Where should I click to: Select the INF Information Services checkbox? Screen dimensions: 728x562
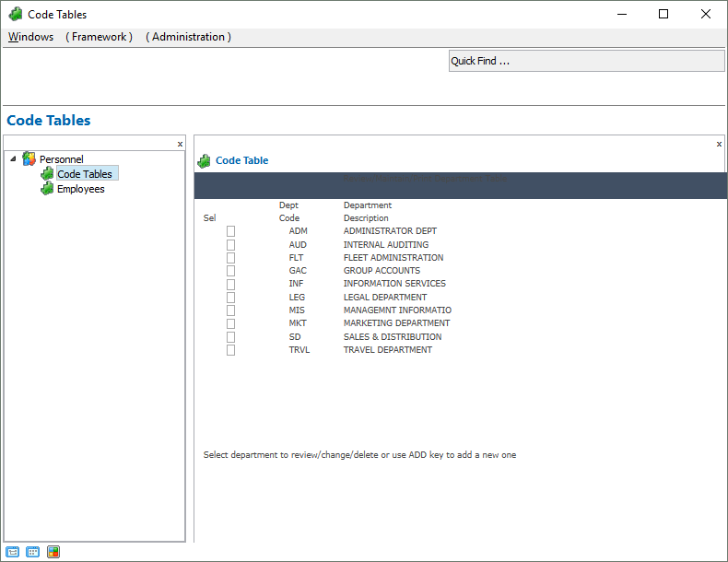231,284
